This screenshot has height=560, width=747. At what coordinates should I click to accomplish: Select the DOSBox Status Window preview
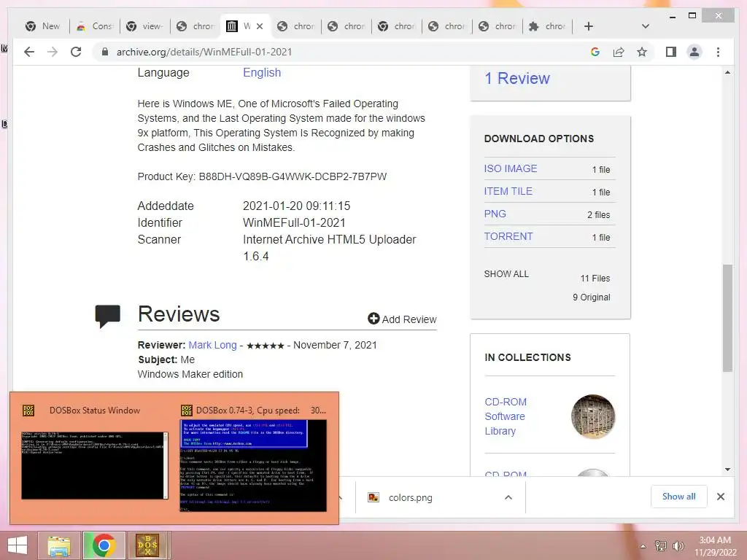95,465
